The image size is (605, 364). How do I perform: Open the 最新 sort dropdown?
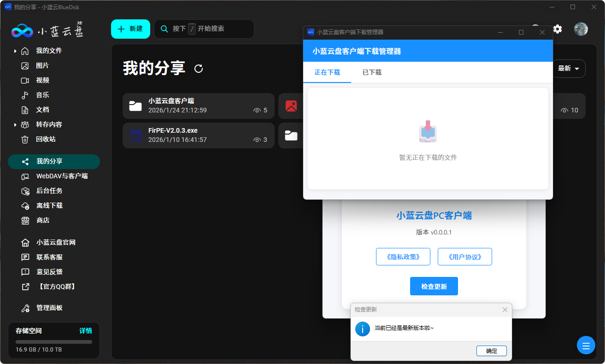click(x=569, y=69)
